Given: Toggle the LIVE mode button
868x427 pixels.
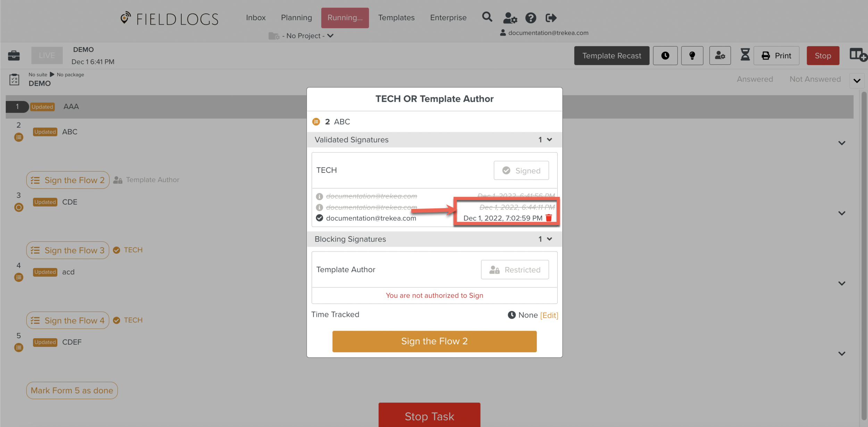Looking at the screenshot, I should (47, 55).
